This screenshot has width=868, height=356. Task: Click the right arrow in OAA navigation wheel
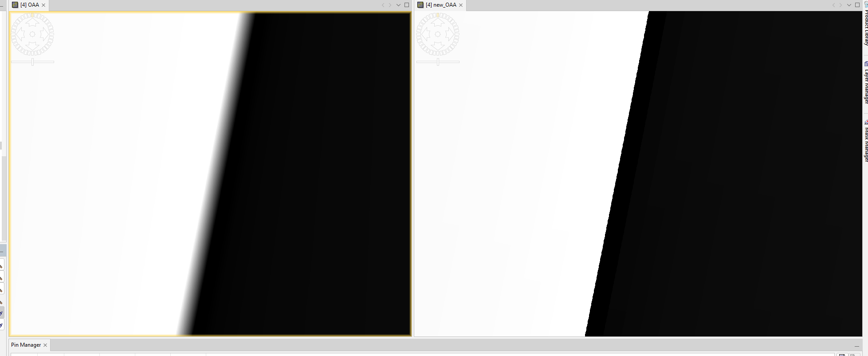click(x=44, y=34)
